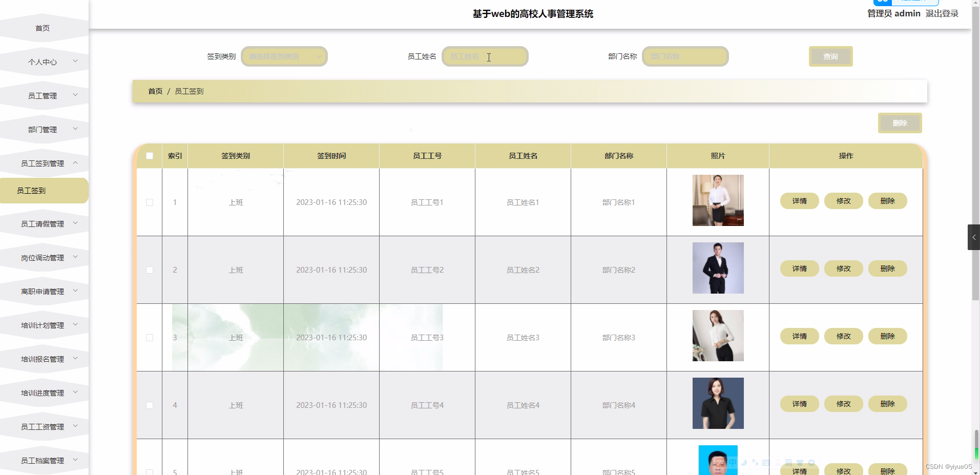This screenshot has width=980, height=475.
Task: Expand the 离职申请管理 sidebar menu
Action: coord(43,292)
